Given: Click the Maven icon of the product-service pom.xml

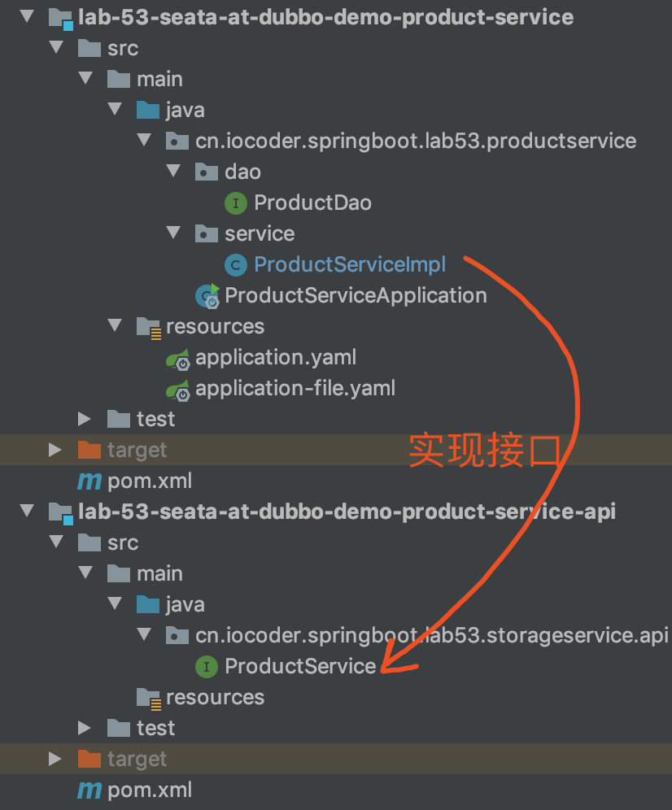Looking at the screenshot, I should [89, 481].
